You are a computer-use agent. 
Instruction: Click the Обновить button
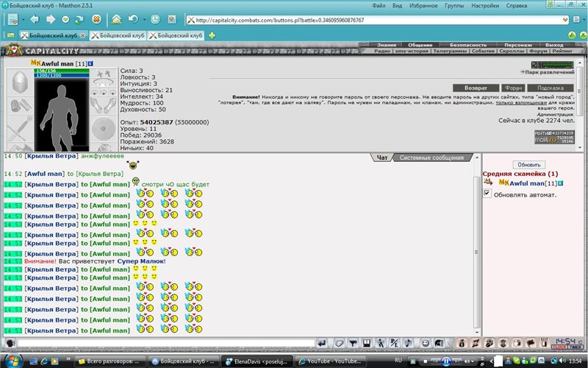point(528,165)
